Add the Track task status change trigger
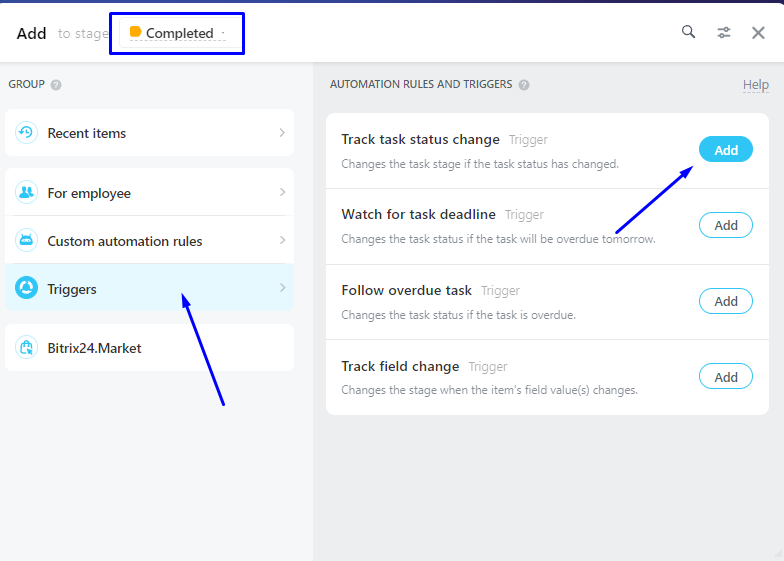This screenshot has width=784, height=561. pyautogui.click(x=725, y=150)
